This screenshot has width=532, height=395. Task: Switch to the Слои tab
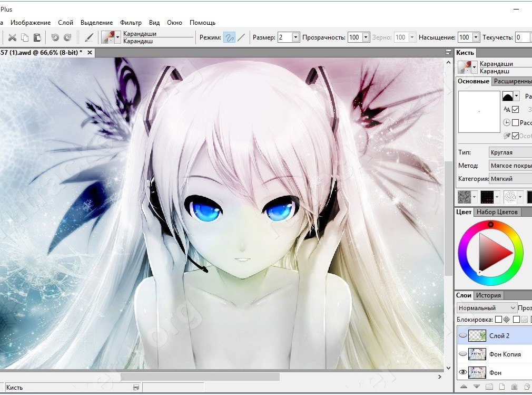pyautogui.click(x=464, y=295)
